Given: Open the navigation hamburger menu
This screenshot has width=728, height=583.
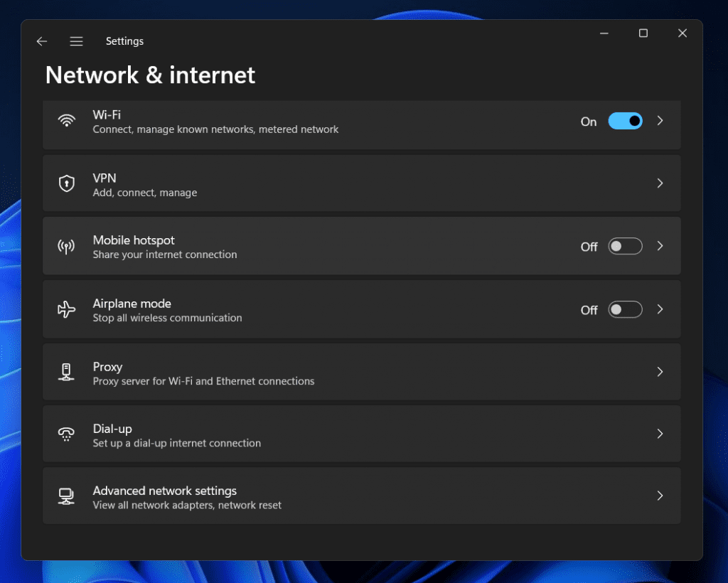Looking at the screenshot, I should [76, 41].
